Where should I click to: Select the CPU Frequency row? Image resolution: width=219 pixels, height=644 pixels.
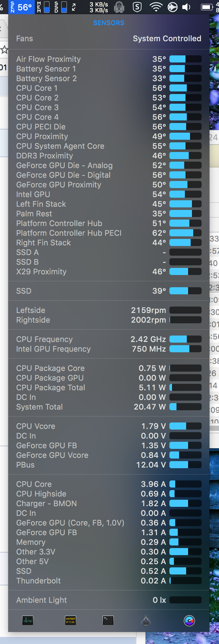pos(109,339)
